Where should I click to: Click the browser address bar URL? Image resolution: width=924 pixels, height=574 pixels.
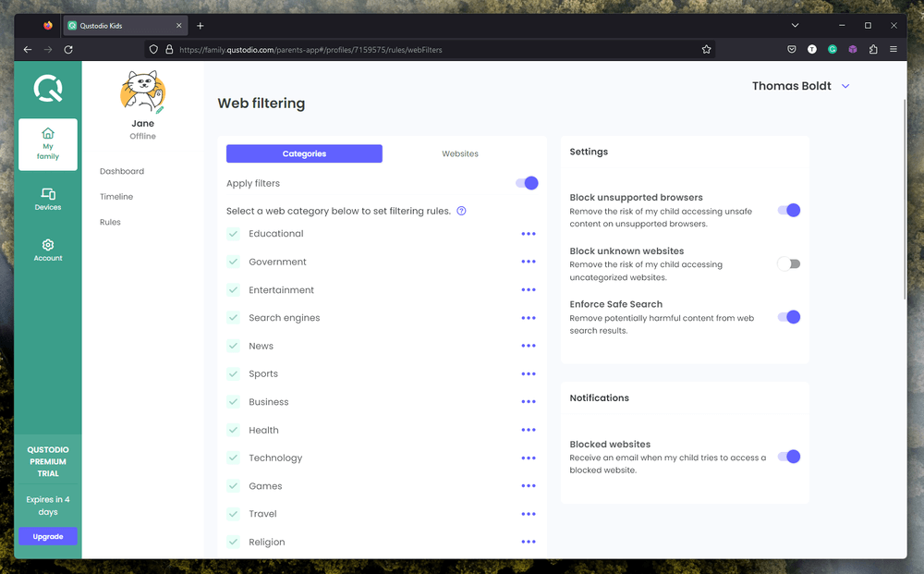pyautogui.click(x=310, y=50)
